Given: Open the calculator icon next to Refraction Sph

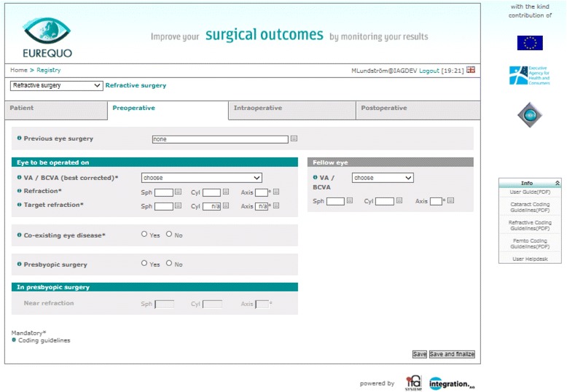Looking at the screenshot, I should tap(178, 192).
